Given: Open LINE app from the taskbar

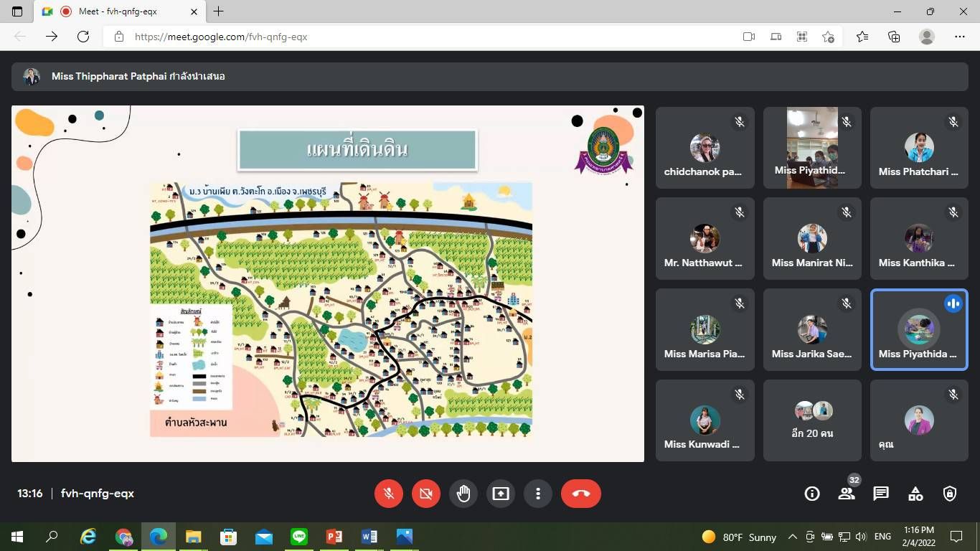Looking at the screenshot, I should coord(299,537).
